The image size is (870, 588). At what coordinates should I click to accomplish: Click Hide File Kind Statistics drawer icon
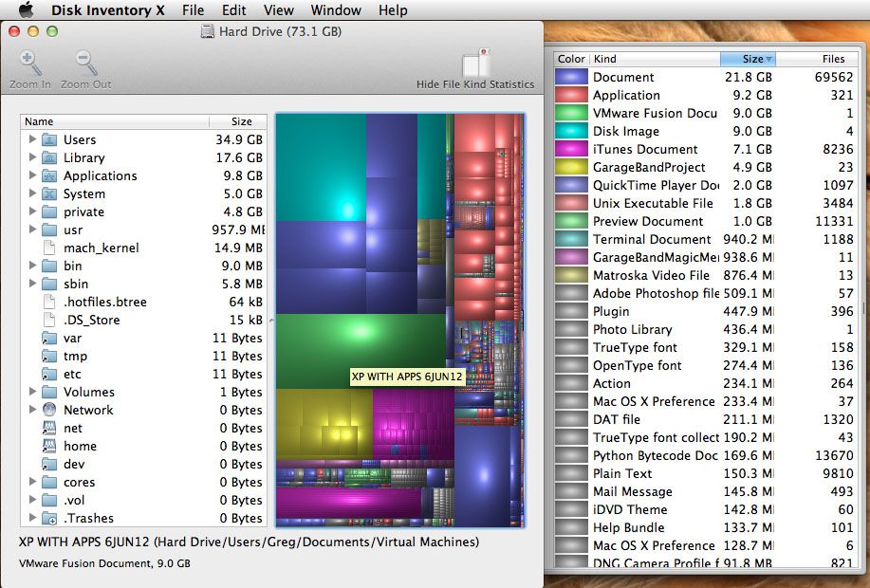[477, 64]
